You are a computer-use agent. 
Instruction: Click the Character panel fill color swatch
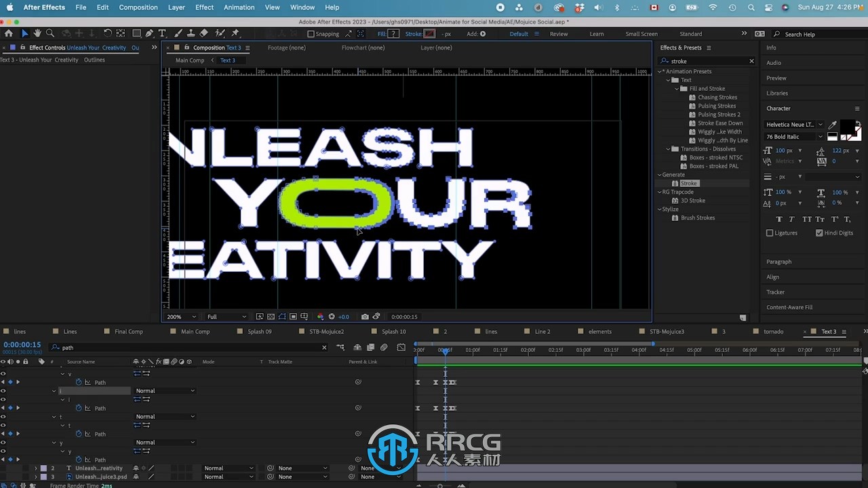click(847, 126)
